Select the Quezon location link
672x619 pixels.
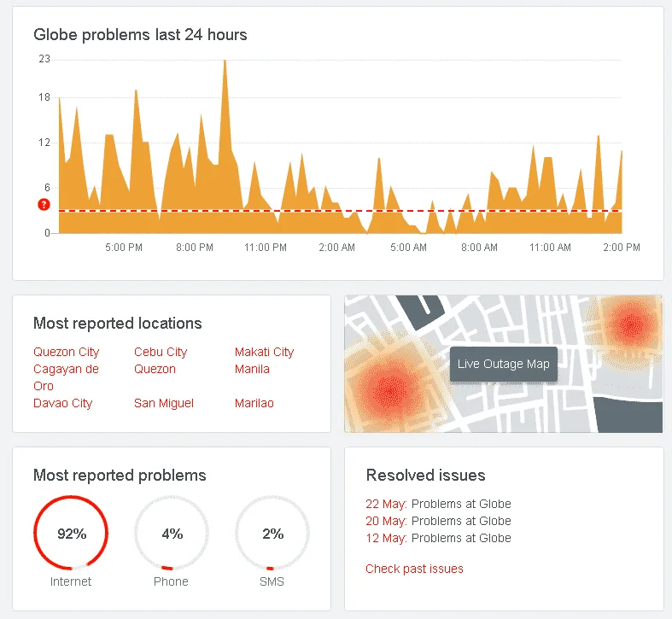coord(155,369)
